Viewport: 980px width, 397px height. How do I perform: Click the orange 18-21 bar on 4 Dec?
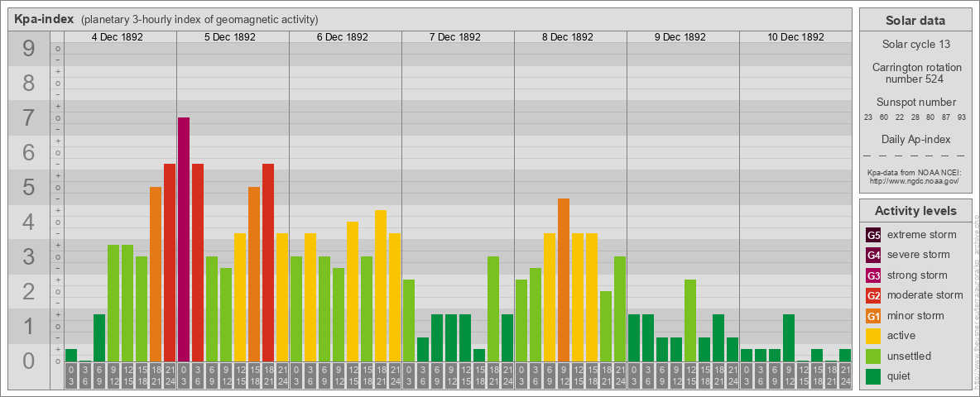pyautogui.click(x=156, y=275)
